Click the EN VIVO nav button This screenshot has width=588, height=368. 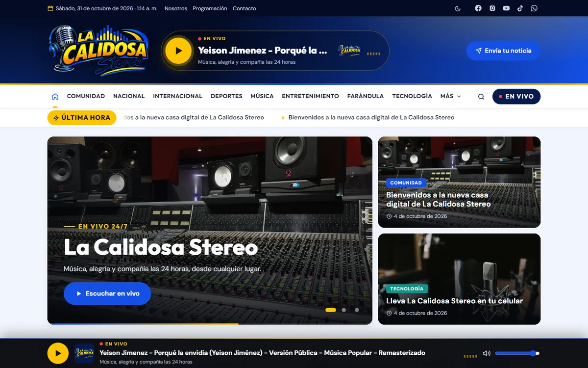(516, 97)
